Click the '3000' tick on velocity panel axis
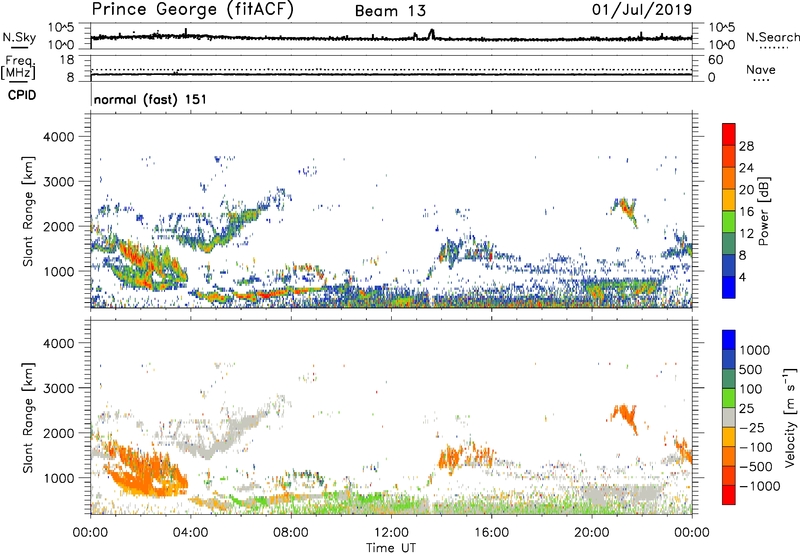Viewport: 800px width, 554px height. (59, 388)
